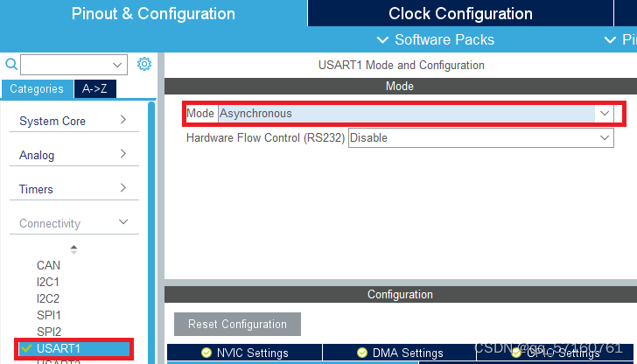Select I2C1 peripheral
The width and height of the screenshot is (637, 364).
coord(48,282)
